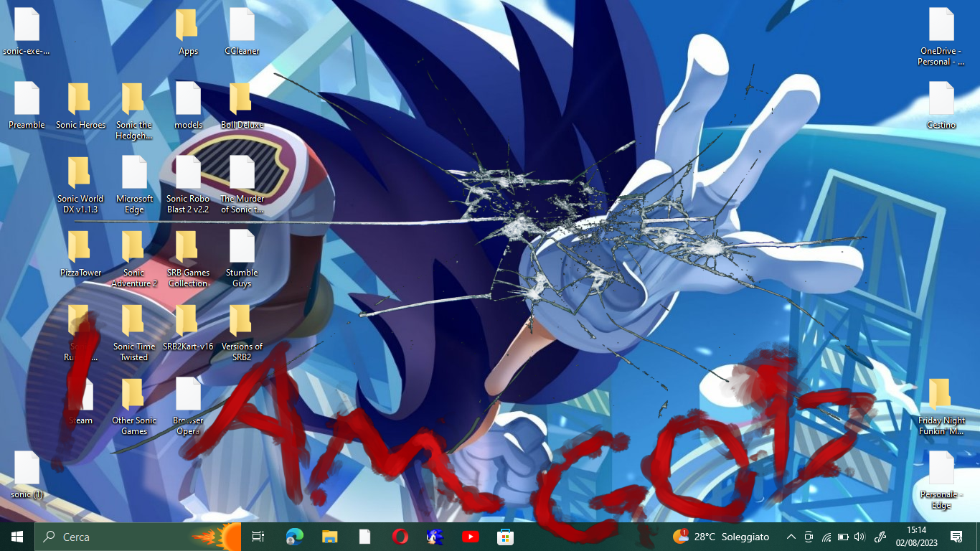Open the Sonic app in taskbar
Viewport: 980px width, 551px height.
435,537
